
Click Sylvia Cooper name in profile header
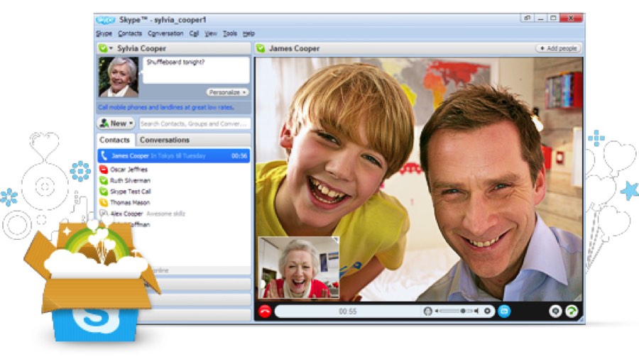[x=141, y=48]
